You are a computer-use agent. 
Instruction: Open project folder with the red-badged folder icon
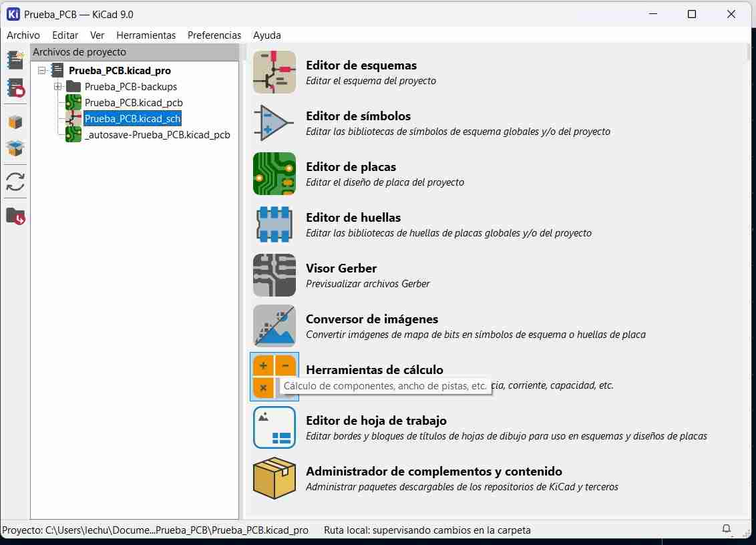point(15,216)
